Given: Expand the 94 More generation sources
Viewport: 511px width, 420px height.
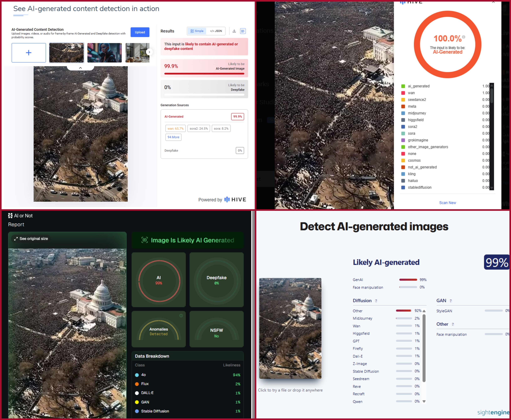Looking at the screenshot, I should click(x=173, y=137).
